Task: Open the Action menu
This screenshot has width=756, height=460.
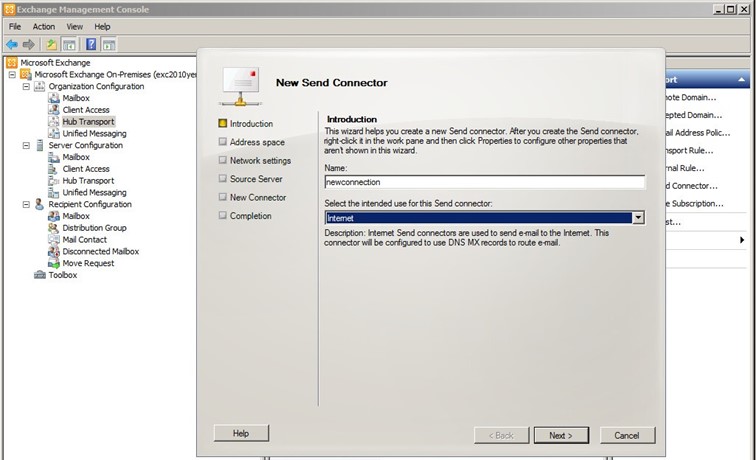Action: (44, 27)
